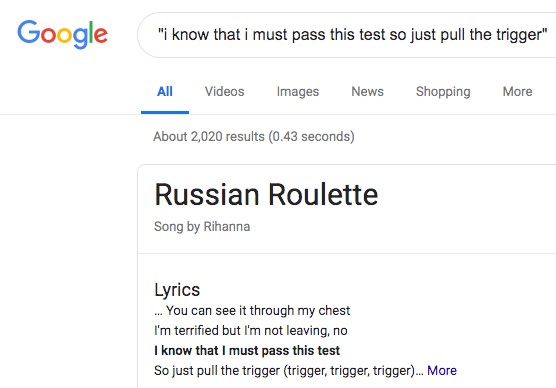Expand full lyrics via the More link
The image size is (556, 388).
pyautogui.click(x=442, y=370)
